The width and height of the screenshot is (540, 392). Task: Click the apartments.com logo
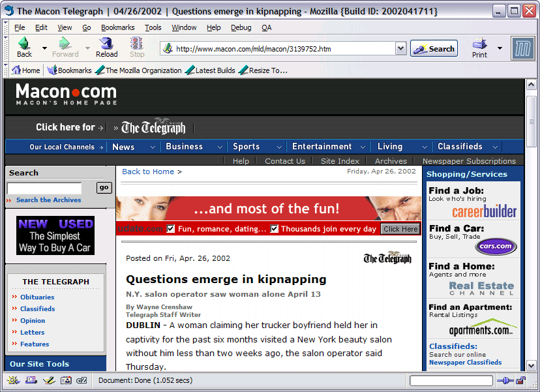click(x=483, y=327)
